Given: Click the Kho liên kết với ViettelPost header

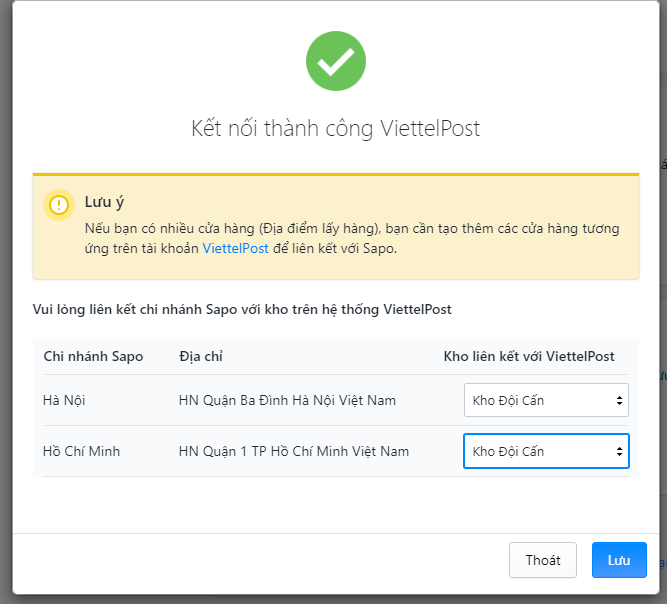Looking at the screenshot, I should pos(529,356).
